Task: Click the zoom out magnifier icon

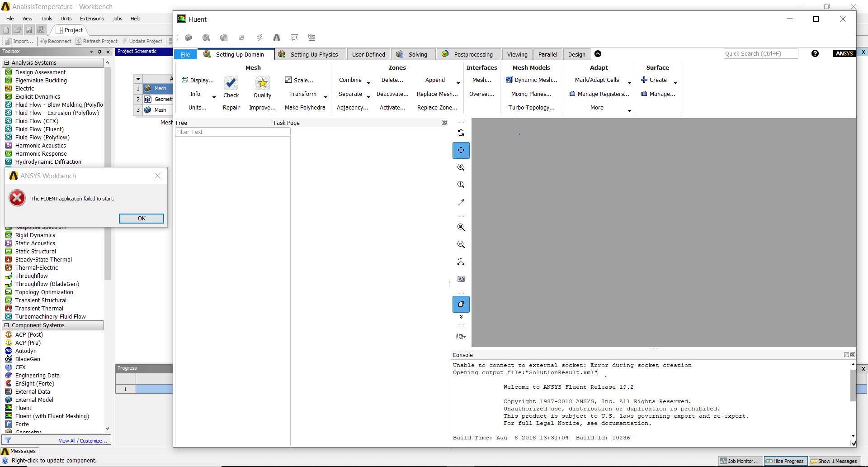Action: (x=461, y=244)
